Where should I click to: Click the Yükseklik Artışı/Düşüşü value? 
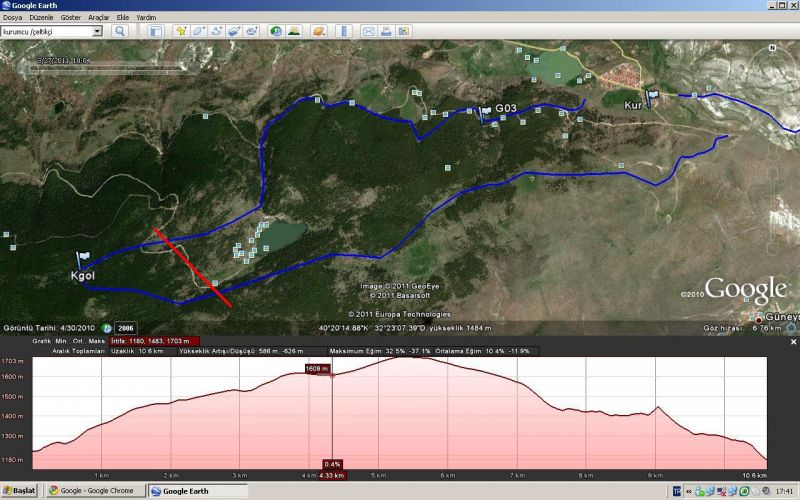(241, 351)
